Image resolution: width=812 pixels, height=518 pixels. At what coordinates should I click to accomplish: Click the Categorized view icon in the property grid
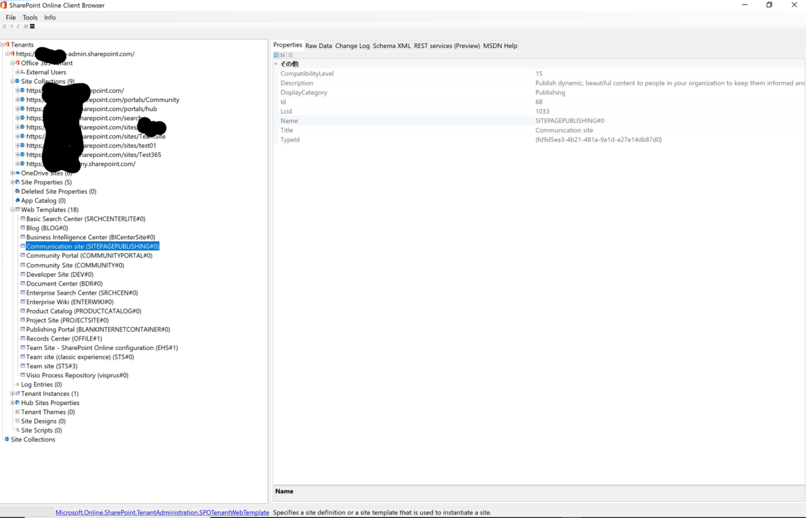(276, 55)
